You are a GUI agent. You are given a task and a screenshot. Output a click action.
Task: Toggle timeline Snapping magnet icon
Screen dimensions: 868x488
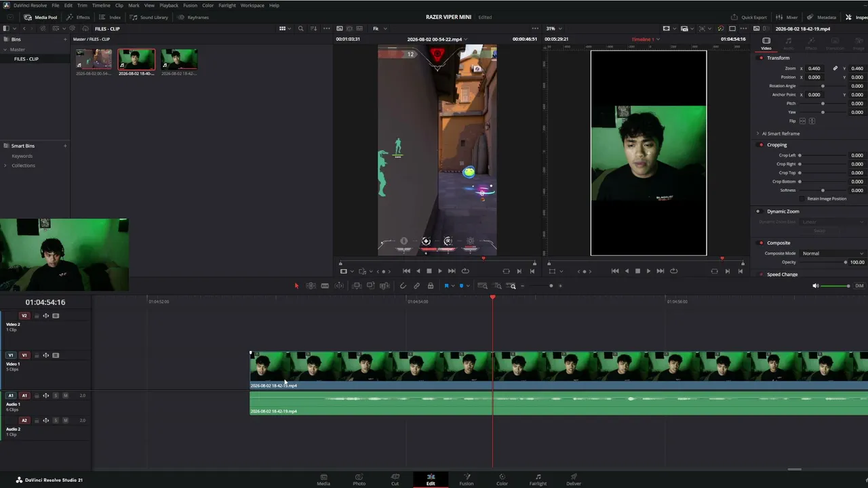pyautogui.click(x=403, y=286)
